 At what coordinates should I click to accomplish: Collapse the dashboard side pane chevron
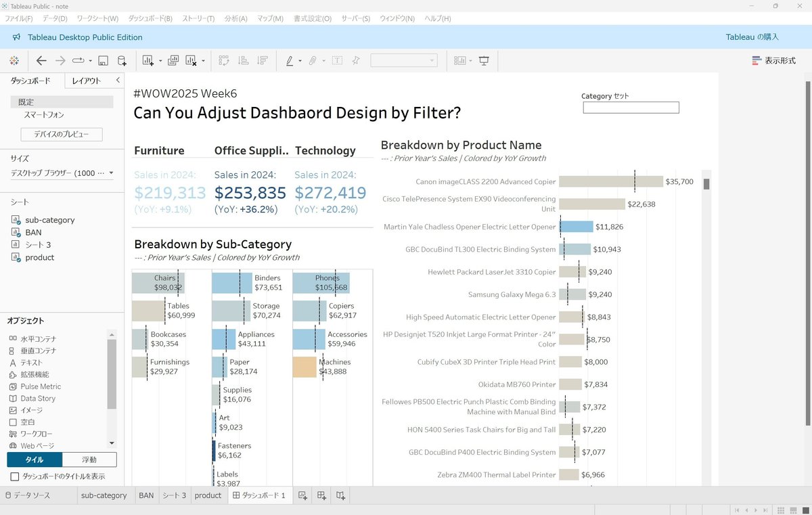point(118,81)
